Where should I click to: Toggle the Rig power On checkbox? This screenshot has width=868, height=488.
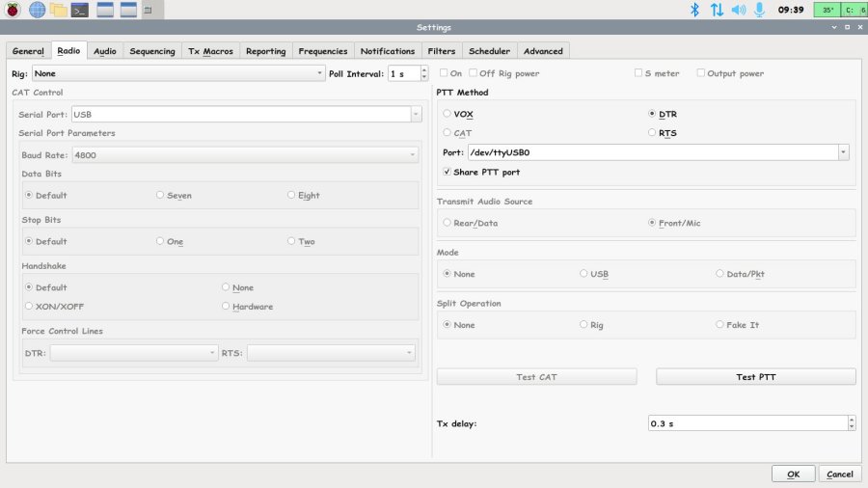450,73
